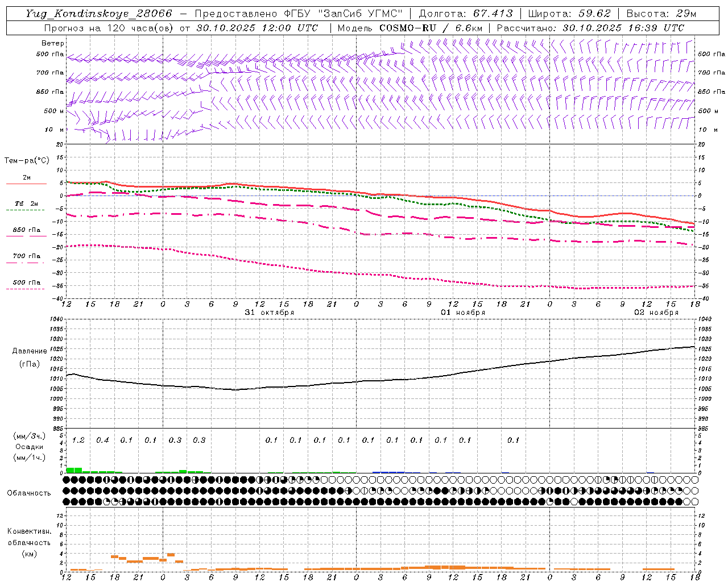Click the (км) convective cloud unit label
Image resolution: width=728 pixels, height=582 pixels.
(x=29, y=554)
